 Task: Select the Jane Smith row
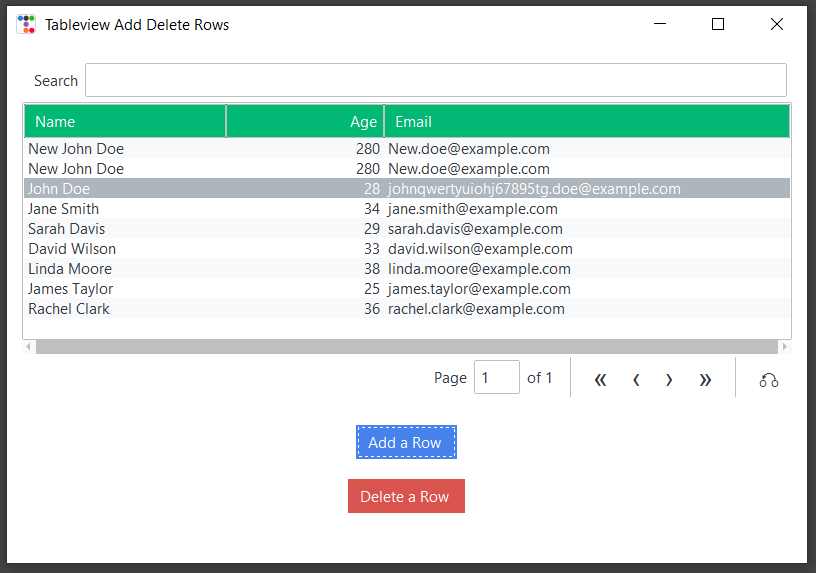[x=407, y=209]
